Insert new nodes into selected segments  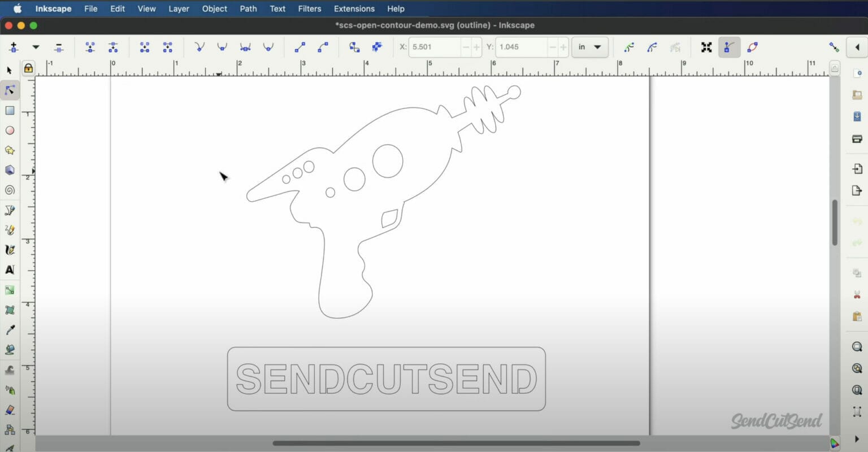[x=13, y=47]
